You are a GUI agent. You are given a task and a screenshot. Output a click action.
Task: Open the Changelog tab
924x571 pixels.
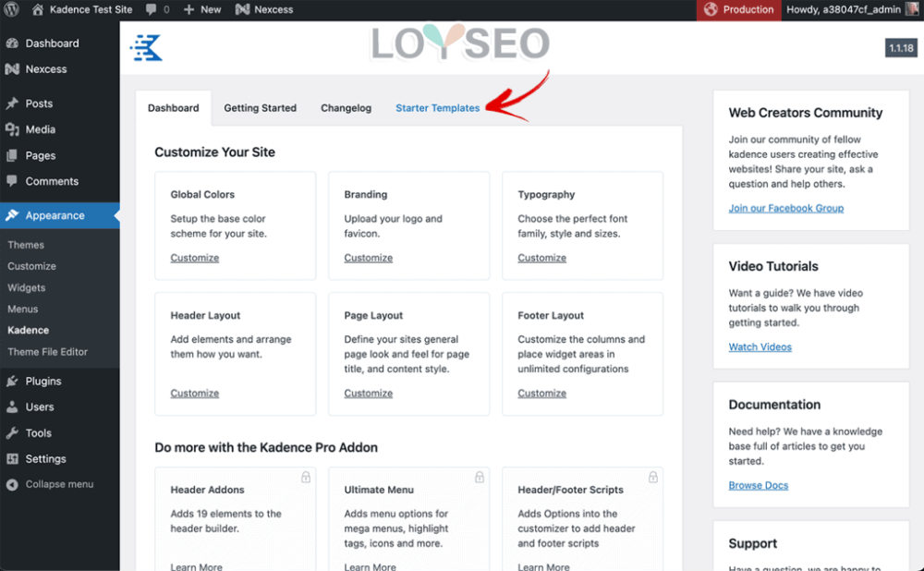coord(346,108)
